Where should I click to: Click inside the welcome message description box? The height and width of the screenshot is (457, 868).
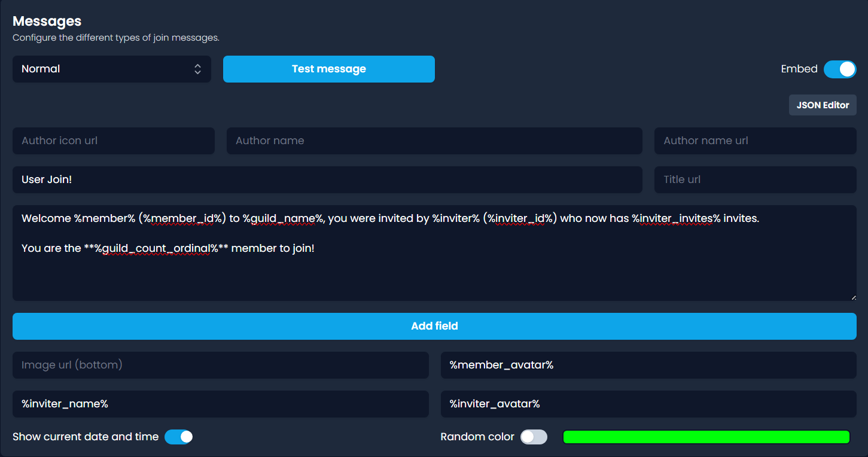pos(434,251)
